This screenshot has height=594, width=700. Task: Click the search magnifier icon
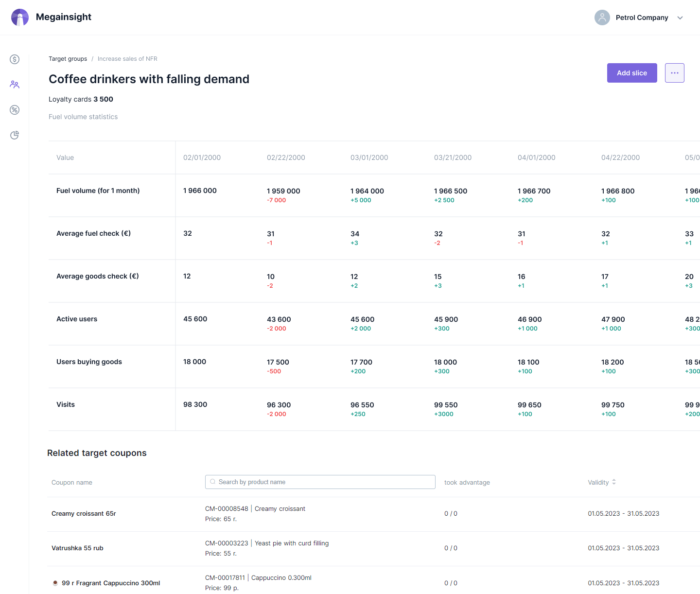[x=212, y=482]
